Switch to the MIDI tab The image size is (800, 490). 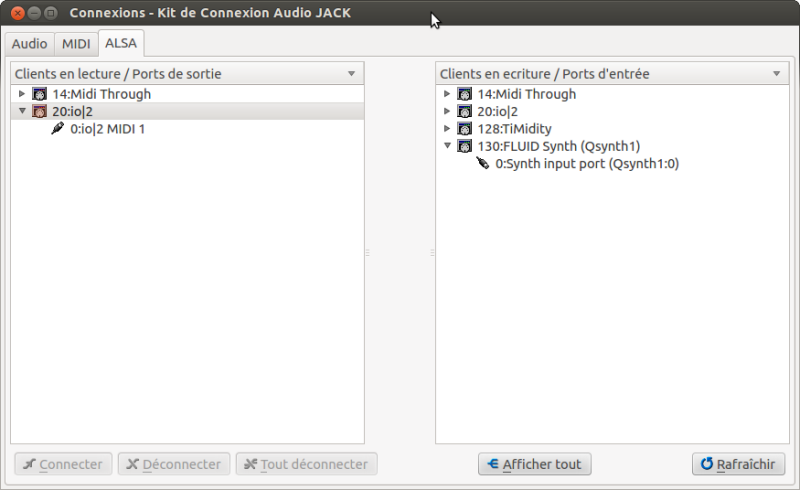click(x=76, y=43)
